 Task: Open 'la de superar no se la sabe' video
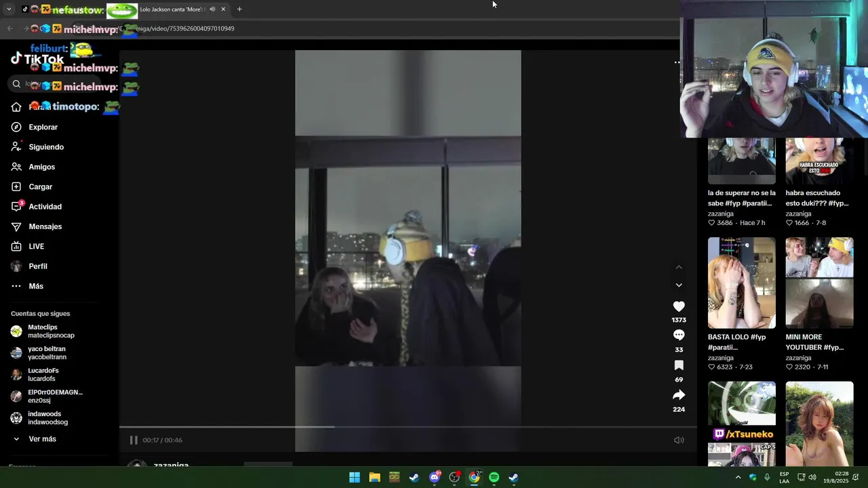tap(742, 161)
